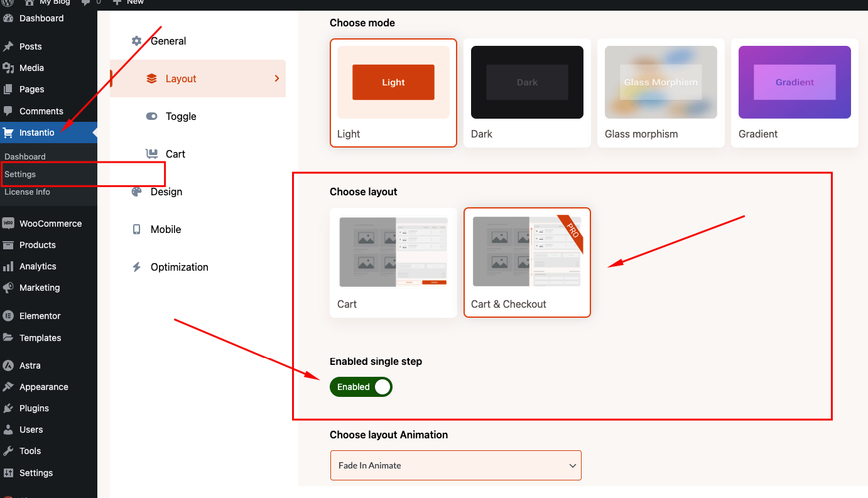
Task: Open Instantio License Info link
Action: pyautogui.click(x=27, y=192)
